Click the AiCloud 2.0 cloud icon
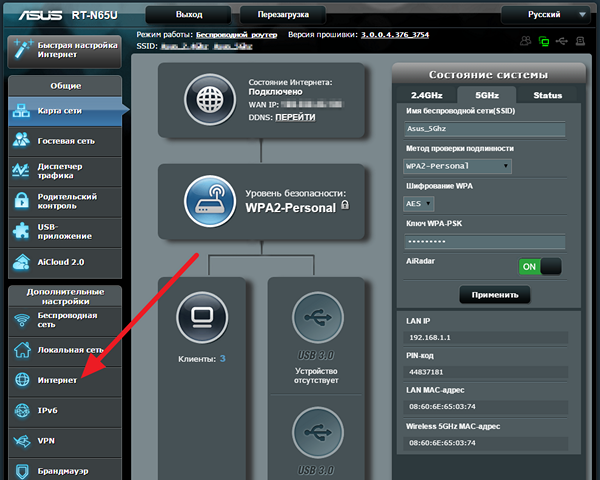This screenshot has width=600, height=480. coord(22,261)
